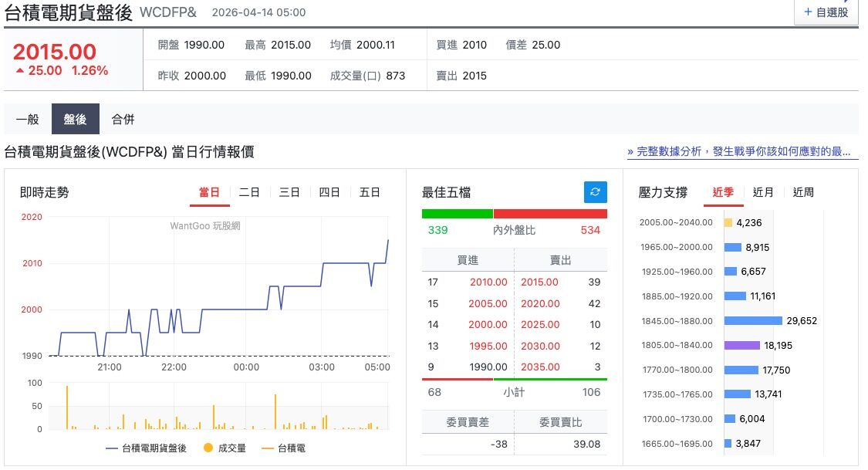Click the 2010.00 best bid price
Viewport: 868px width, 470px height.
tap(488, 282)
